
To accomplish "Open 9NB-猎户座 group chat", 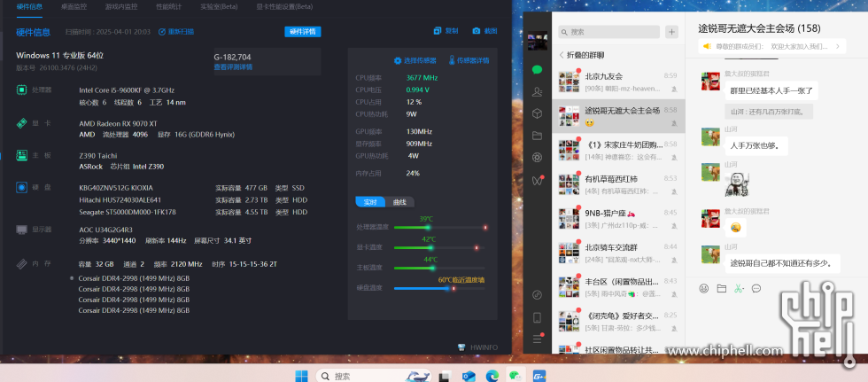I will click(x=618, y=218).
